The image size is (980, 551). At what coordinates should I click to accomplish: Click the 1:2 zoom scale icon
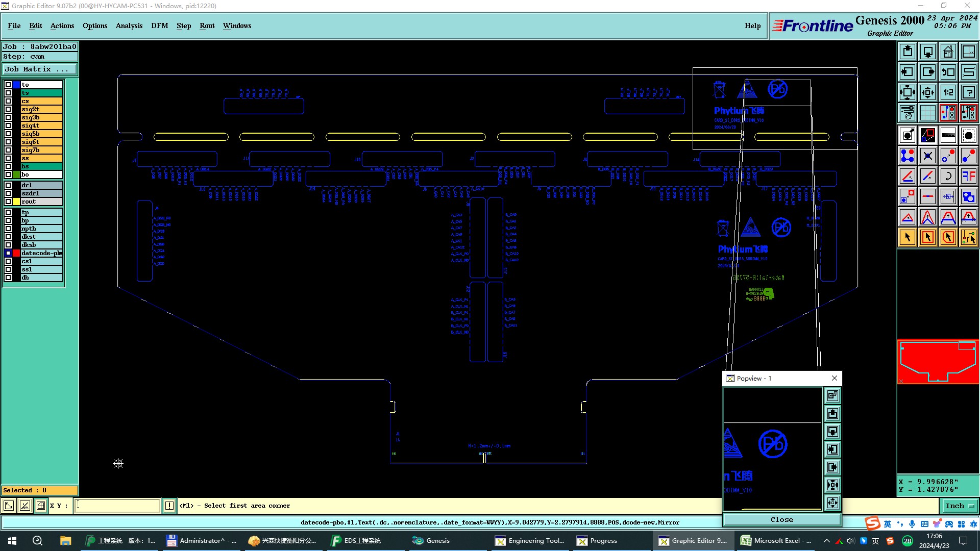(x=948, y=92)
